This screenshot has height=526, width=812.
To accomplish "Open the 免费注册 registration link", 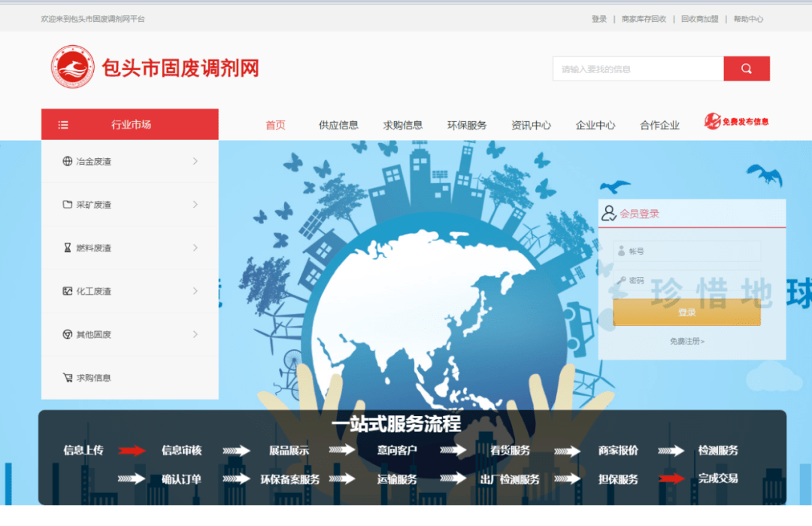I will click(x=686, y=340).
